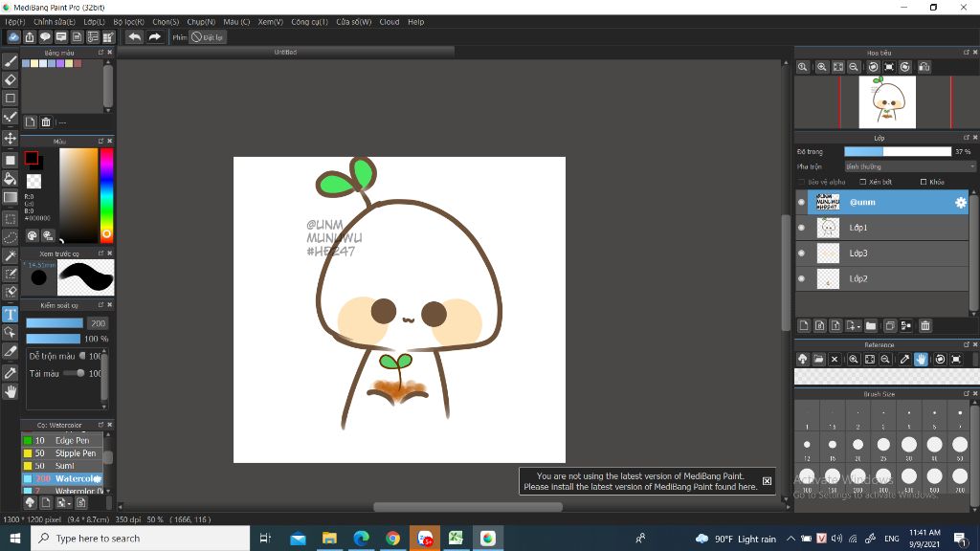Screen dimensions: 980x551
Task: Select the Dot pen tool
Action: click(x=10, y=117)
